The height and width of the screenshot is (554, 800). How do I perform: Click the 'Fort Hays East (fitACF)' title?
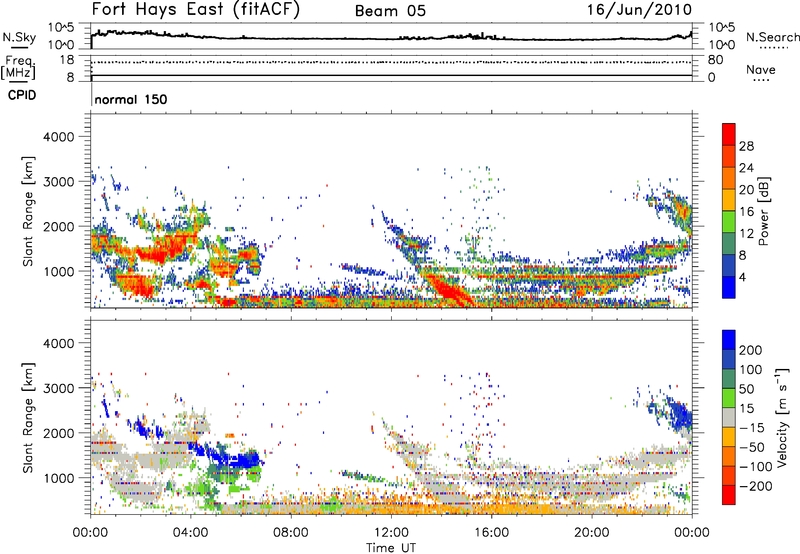coord(196,10)
